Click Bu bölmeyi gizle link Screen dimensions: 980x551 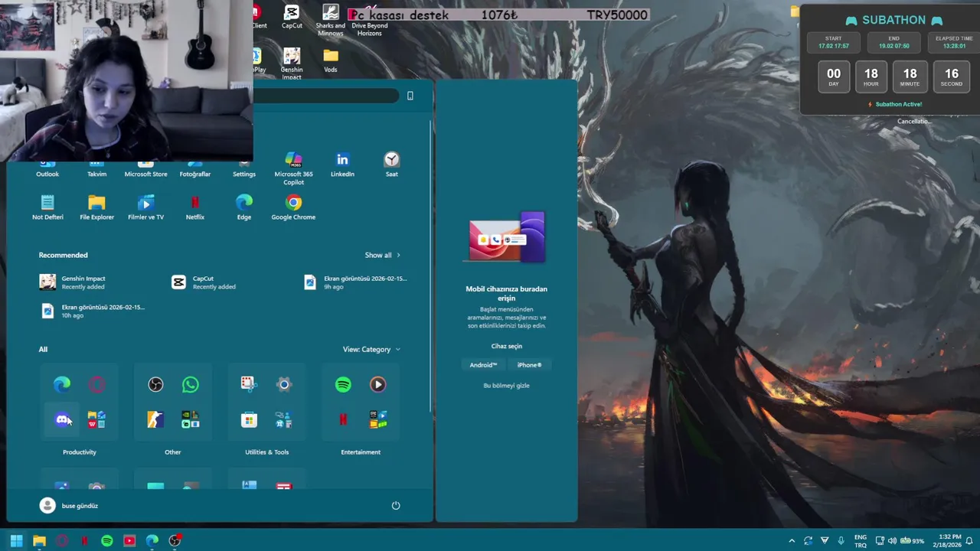click(506, 386)
